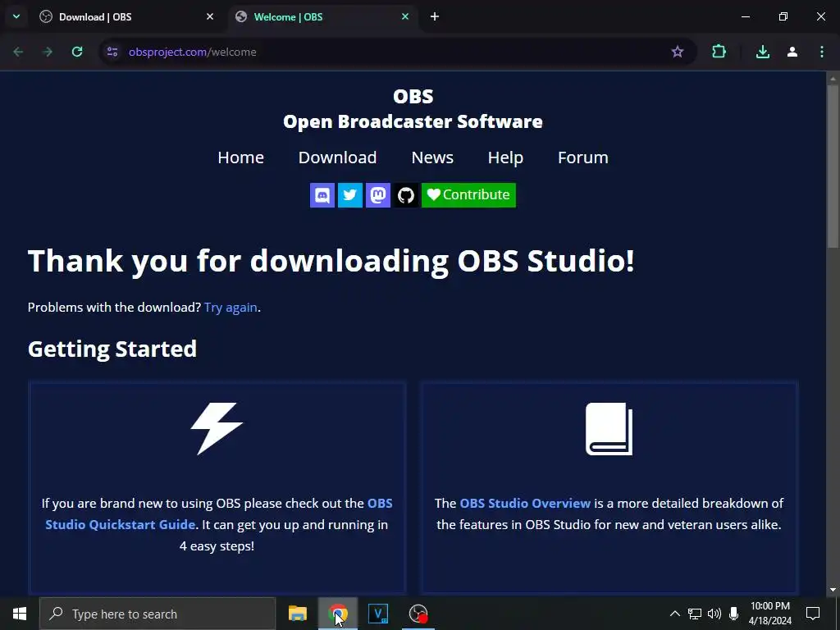
Task: Click the taskbar search box
Action: click(x=157, y=614)
